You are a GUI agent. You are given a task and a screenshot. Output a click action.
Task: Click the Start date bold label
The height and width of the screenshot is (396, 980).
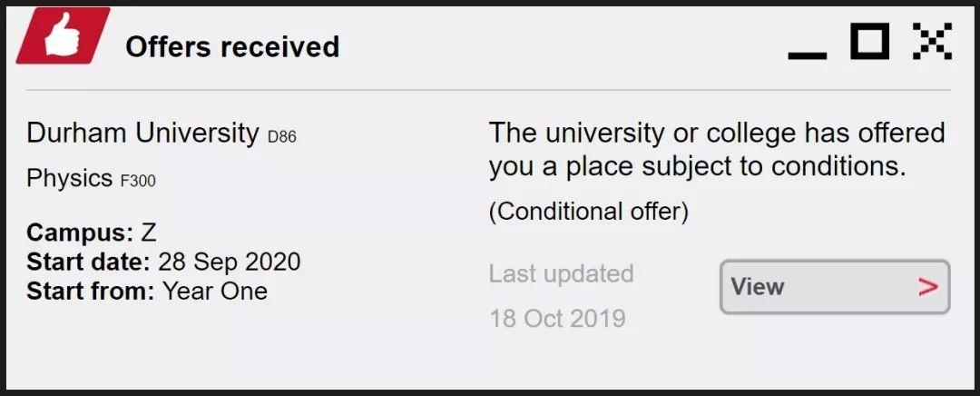click(x=89, y=262)
